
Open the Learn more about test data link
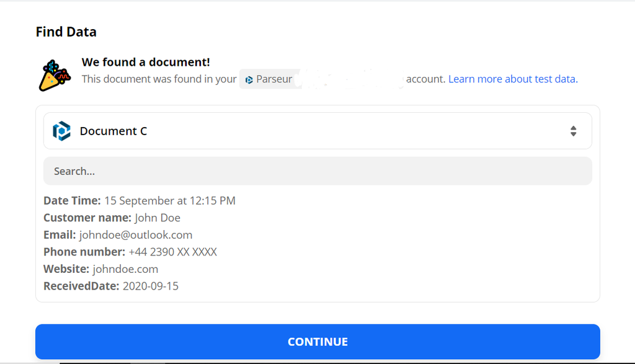512,79
